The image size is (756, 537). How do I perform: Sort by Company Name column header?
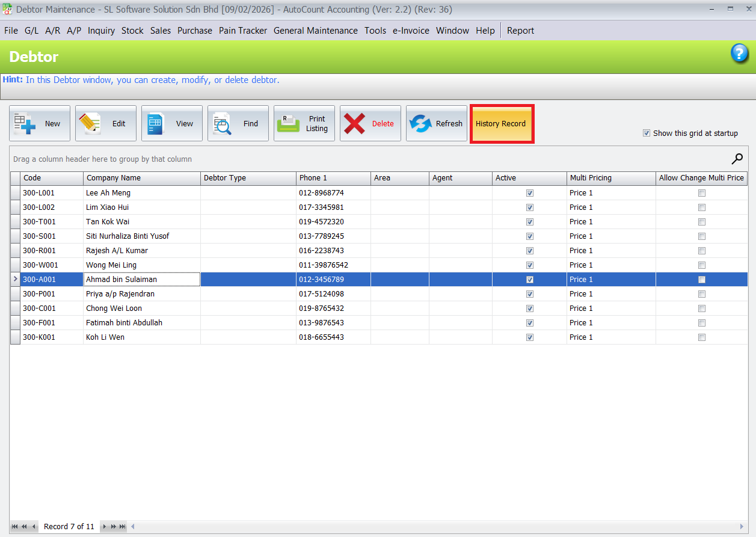pyautogui.click(x=141, y=178)
